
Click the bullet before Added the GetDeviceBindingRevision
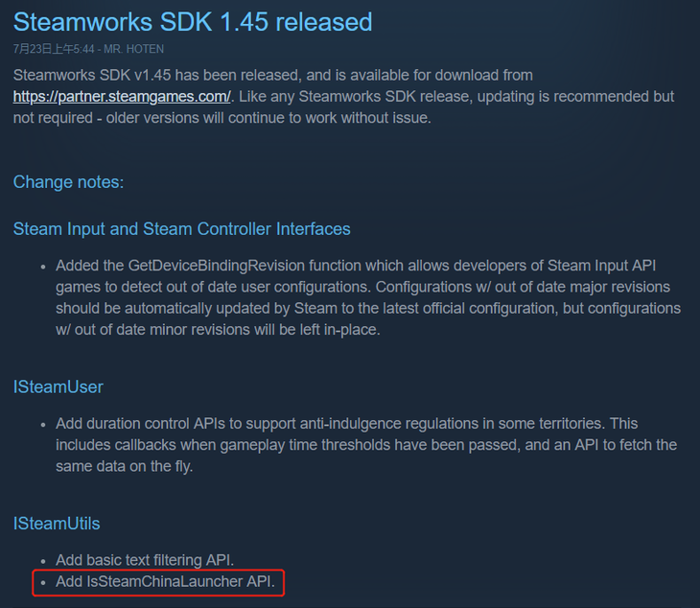pyautogui.click(x=43, y=267)
